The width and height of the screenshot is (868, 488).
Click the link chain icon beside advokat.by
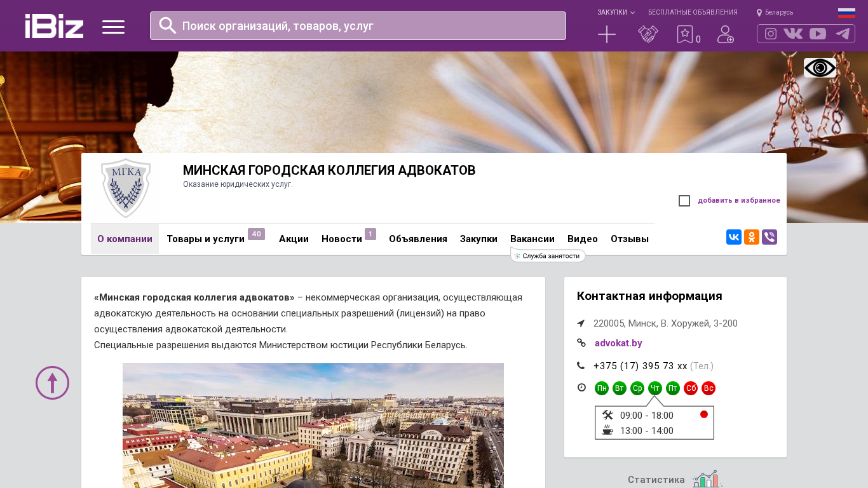pos(581,342)
